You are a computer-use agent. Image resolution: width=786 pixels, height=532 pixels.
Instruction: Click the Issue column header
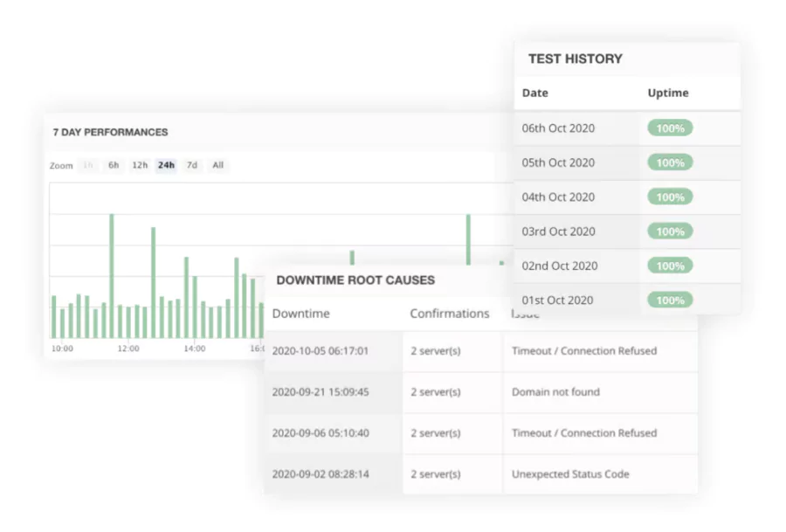click(525, 313)
